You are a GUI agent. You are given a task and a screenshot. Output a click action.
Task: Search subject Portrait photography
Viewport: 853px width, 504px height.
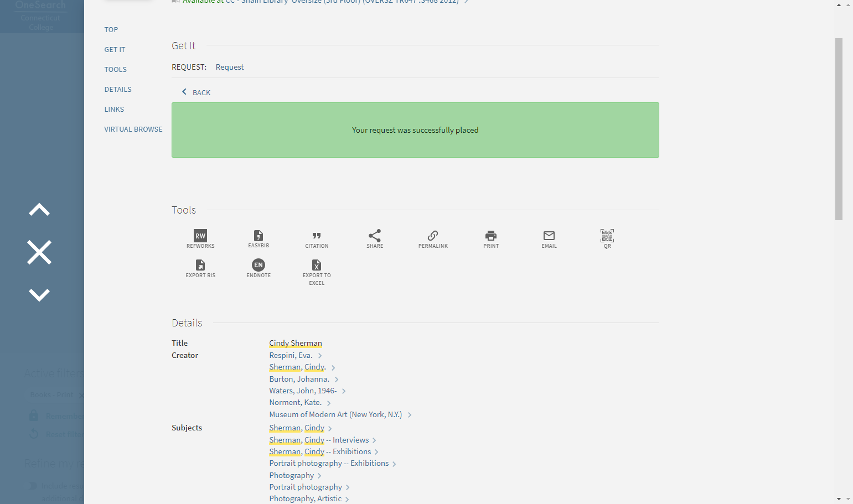(306, 487)
